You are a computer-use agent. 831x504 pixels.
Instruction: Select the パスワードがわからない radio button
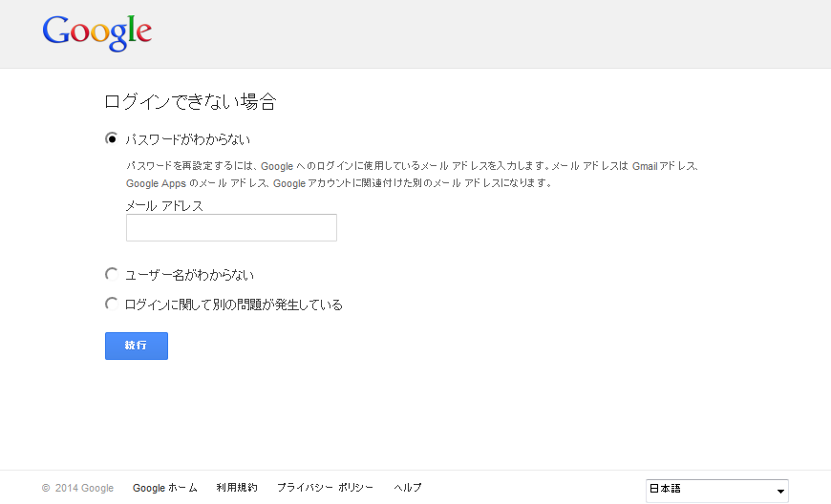click(112, 139)
